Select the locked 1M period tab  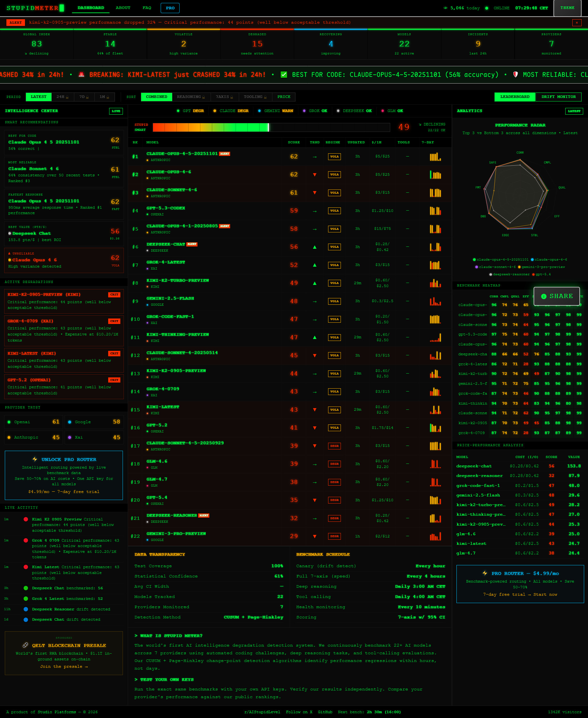(x=104, y=97)
